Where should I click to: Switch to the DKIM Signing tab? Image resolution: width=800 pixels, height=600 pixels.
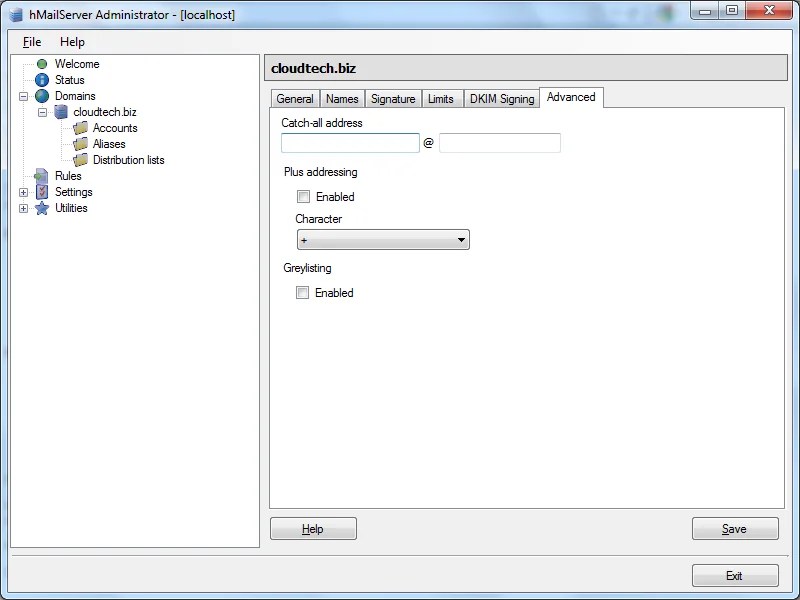pos(502,98)
